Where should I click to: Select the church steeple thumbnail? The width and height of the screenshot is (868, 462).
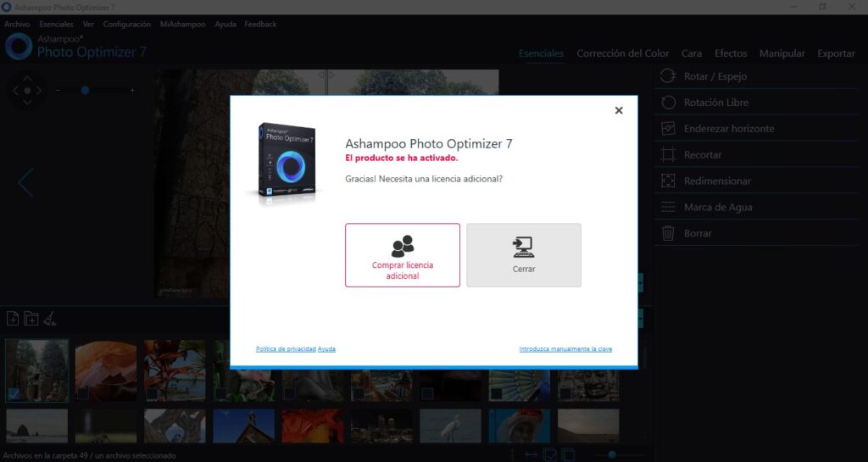coord(243,426)
